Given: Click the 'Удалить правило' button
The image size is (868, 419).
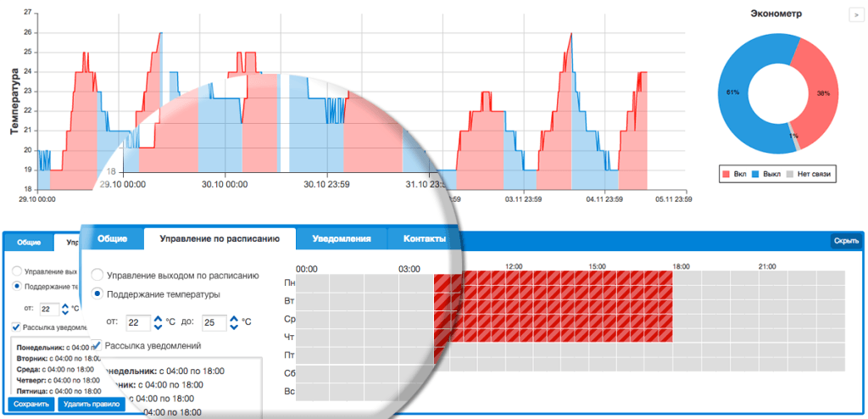Looking at the screenshot, I should tap(91, 405).
